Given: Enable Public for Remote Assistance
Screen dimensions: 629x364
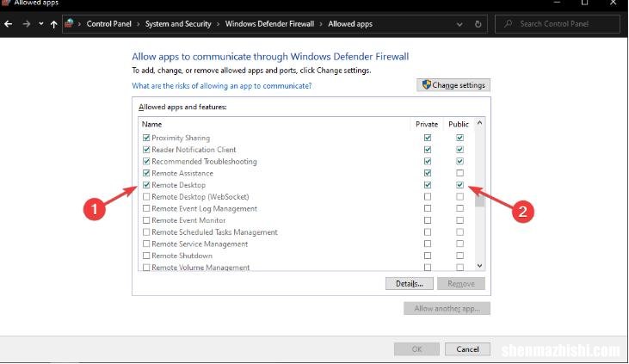Looking at the screenshot, I should (x=459, y=173).
